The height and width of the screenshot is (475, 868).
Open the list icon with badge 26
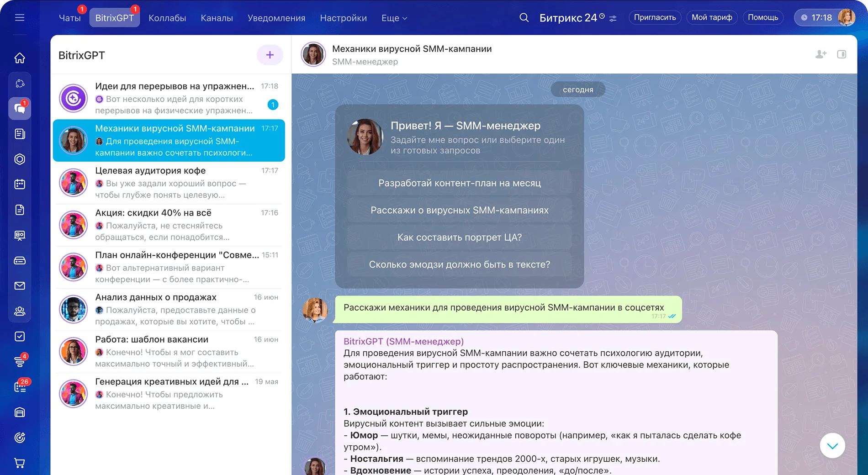point(20,387)
